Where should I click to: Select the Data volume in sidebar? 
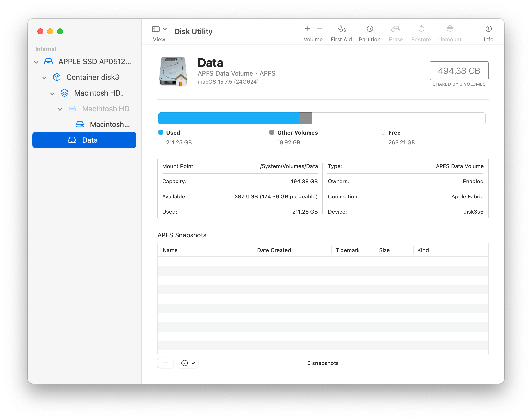click(x=84, y=140)
